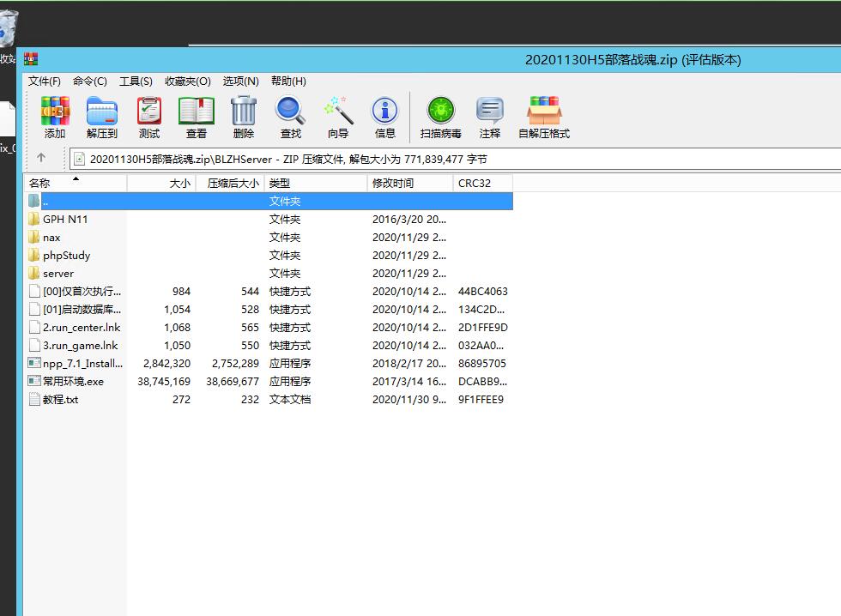Click the Delete (删除) trash icon
Image resolution: width=841 pixels, height=616 pixels.
click(x=244, y=118)
